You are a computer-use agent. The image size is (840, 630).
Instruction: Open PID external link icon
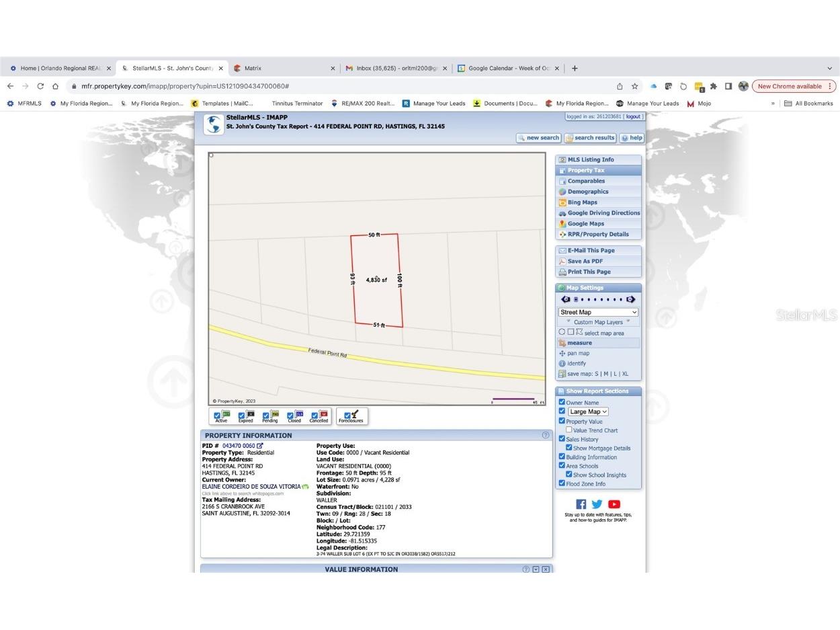click(x=260, y=446)
